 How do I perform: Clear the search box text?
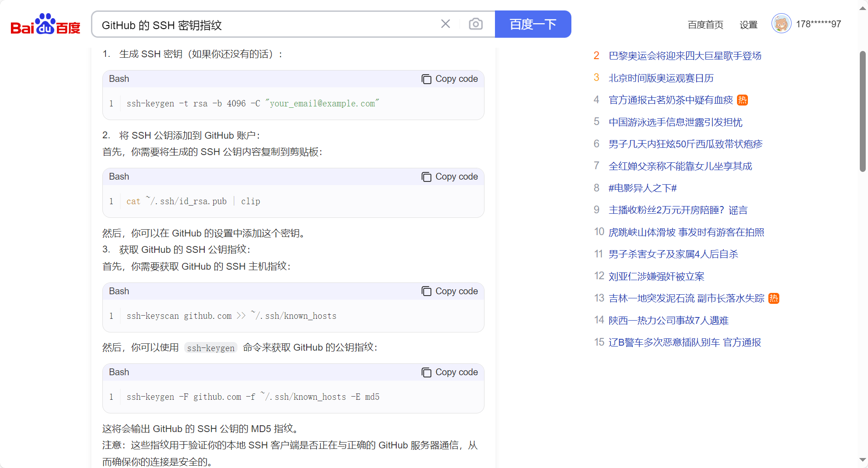pos(445,24)
